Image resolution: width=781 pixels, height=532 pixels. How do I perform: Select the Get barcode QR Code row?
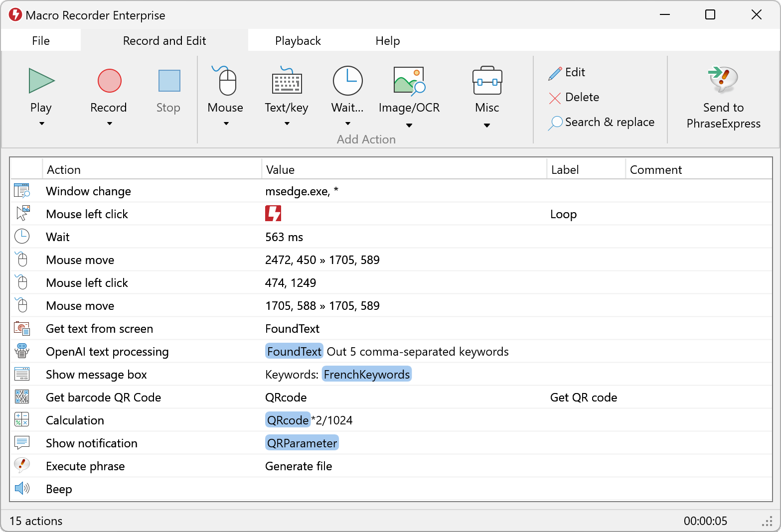(x=103, y=397)
